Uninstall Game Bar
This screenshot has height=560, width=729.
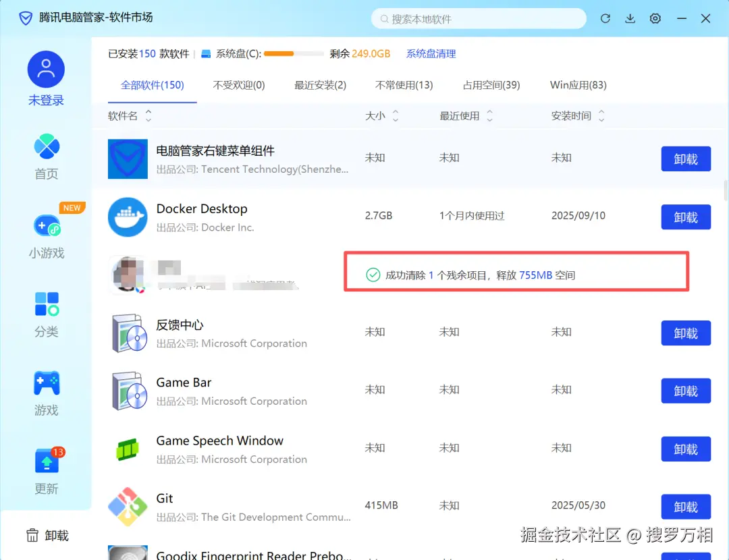point(686,391)
